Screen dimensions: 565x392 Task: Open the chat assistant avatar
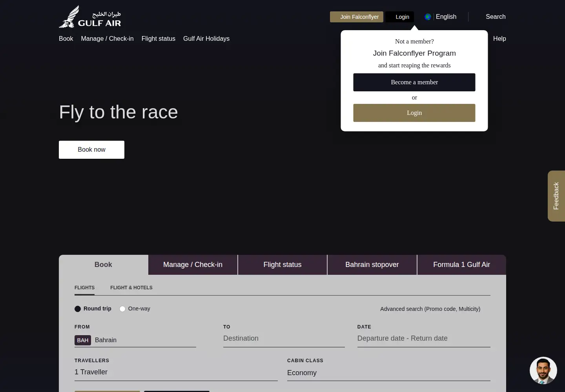click(543, 370)
